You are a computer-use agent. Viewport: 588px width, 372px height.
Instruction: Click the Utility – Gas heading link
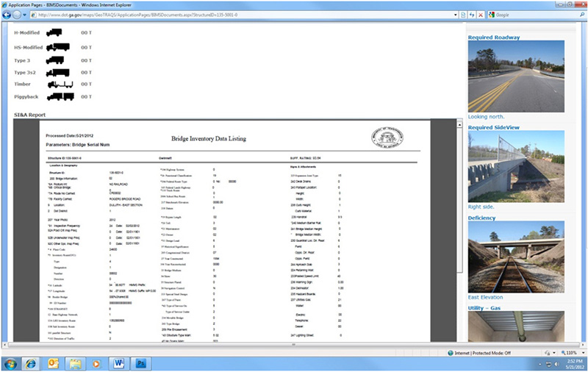484,308
